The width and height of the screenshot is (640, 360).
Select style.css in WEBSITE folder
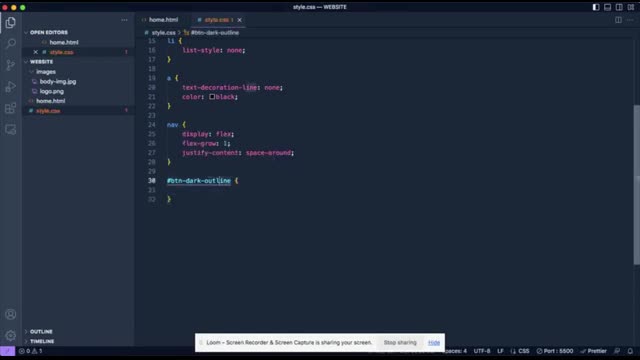[x=48, y=111]
